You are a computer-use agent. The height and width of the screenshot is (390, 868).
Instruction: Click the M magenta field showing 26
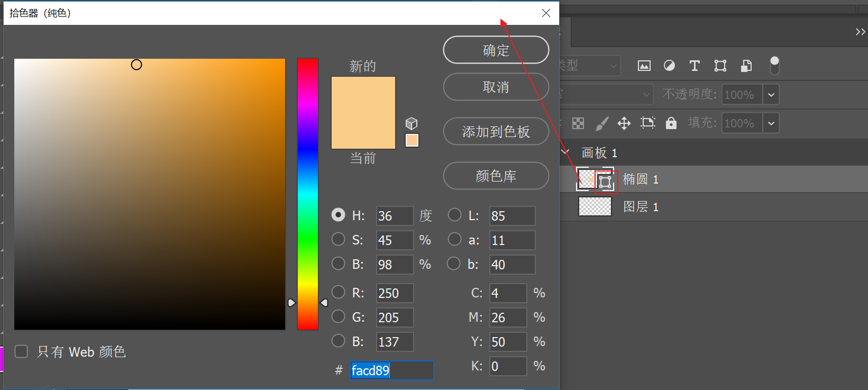coord(508,318)
